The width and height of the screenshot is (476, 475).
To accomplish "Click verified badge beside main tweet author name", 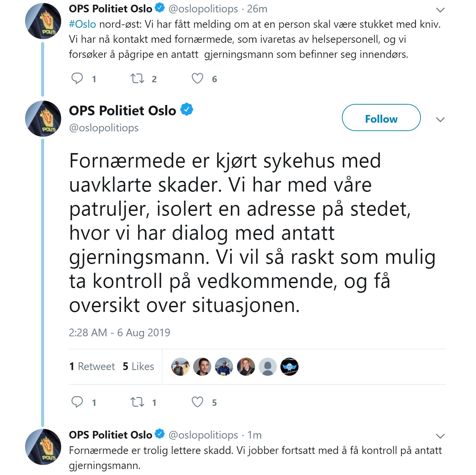I will pyautogui.click(x=187, y=110).
